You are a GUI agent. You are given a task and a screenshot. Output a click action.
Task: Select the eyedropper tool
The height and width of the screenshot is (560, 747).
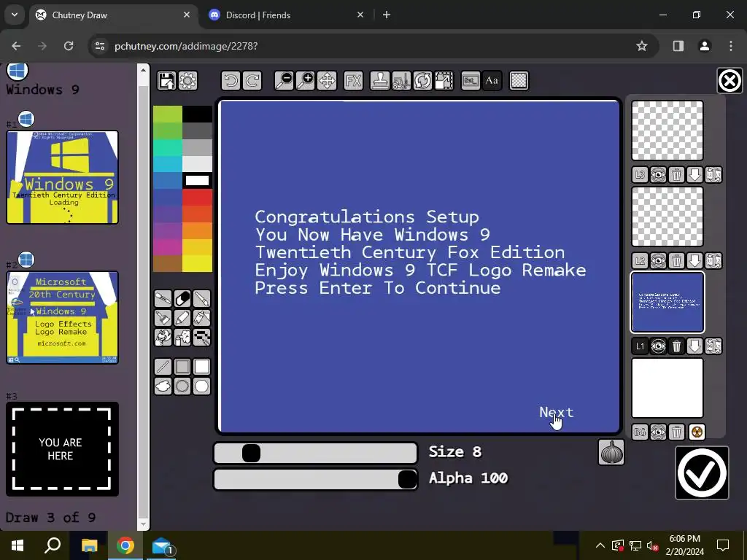(163, 298)
